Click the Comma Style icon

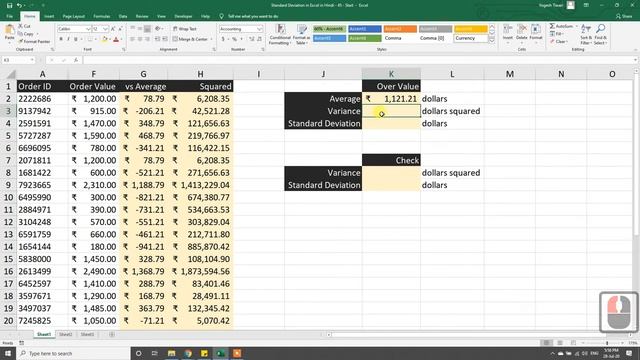pos(242,39)
